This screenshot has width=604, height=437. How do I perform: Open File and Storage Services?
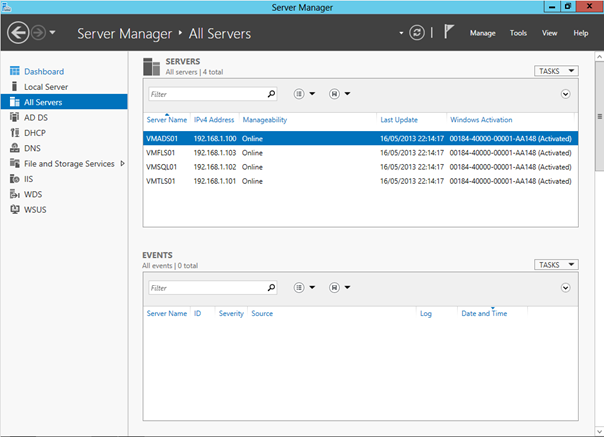point(69,164)
